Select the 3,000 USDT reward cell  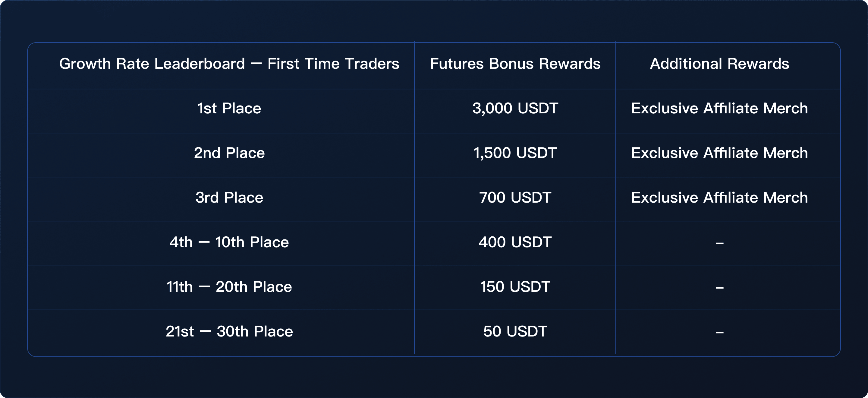[x=515, y=109]
